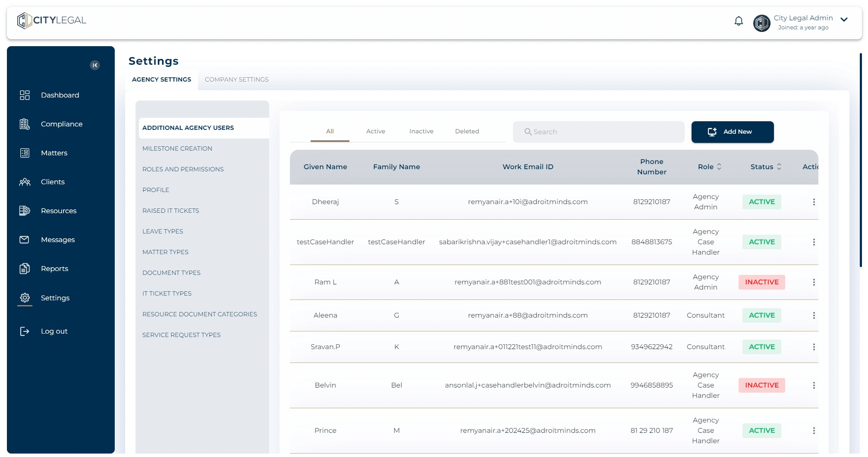
Task: Click INACTIVE status badge for Belvin
Action: [x=761, y=385]
